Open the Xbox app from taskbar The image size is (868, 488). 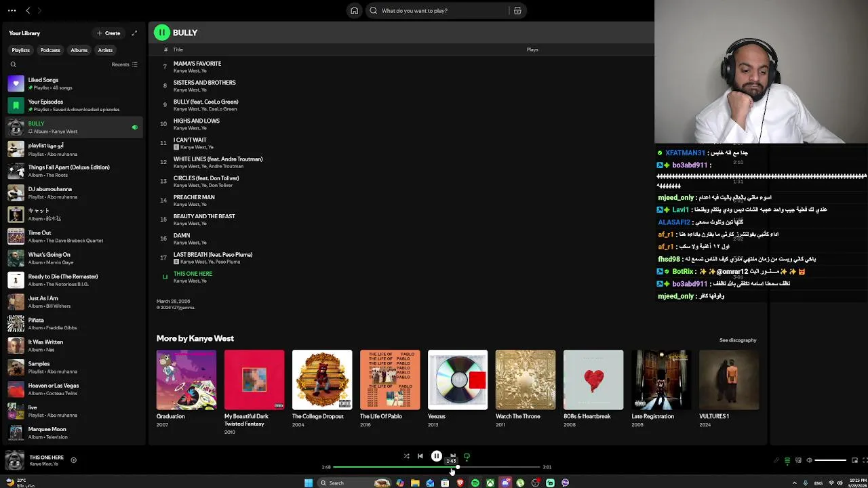coord(490,483)
